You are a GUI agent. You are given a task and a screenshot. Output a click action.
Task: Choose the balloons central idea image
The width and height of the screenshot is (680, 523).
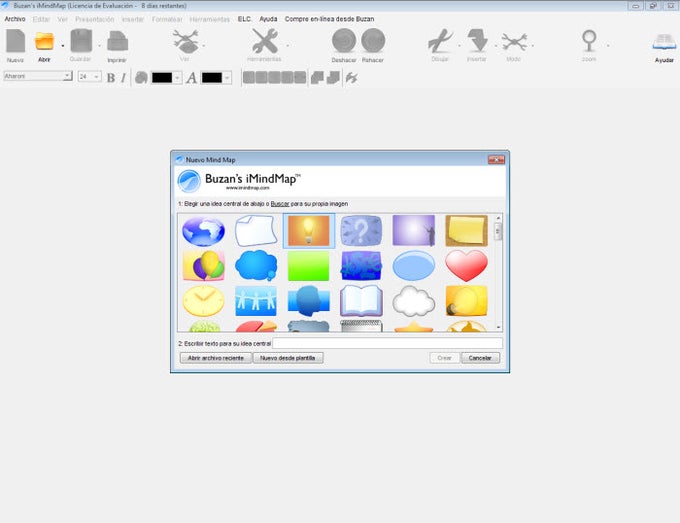coord(203,265)
